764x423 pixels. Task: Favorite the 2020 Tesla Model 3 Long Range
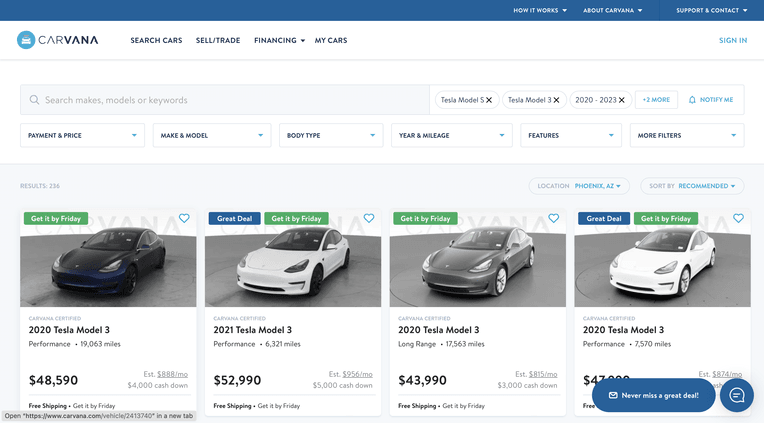(x=554, y=218)
